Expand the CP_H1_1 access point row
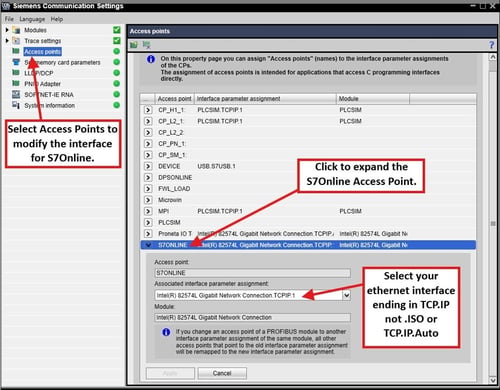The width and height of the screenshot is (500, 390). click(148, 110)
